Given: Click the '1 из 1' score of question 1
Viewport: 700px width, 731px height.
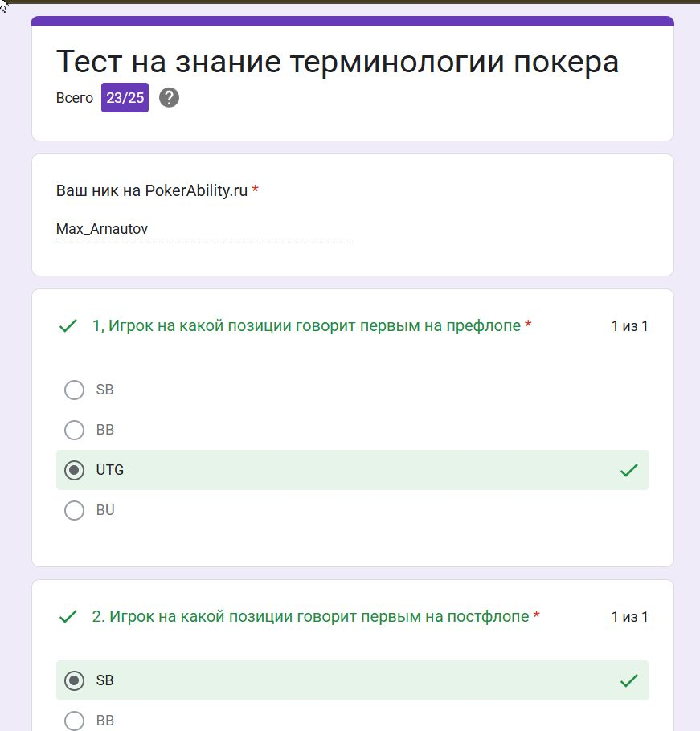Looking at the screenshot, I should [x=629, y=326].
